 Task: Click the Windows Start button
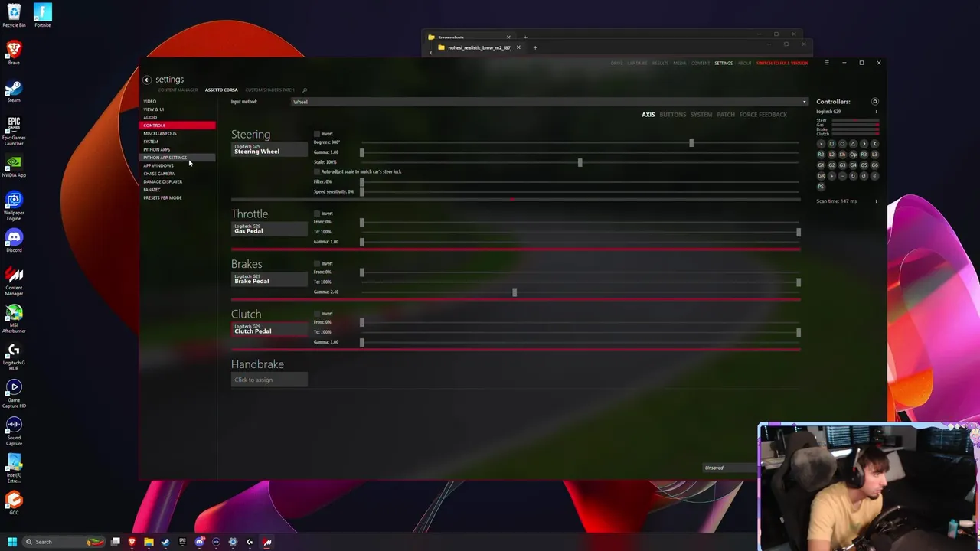[x=12, y=542]
